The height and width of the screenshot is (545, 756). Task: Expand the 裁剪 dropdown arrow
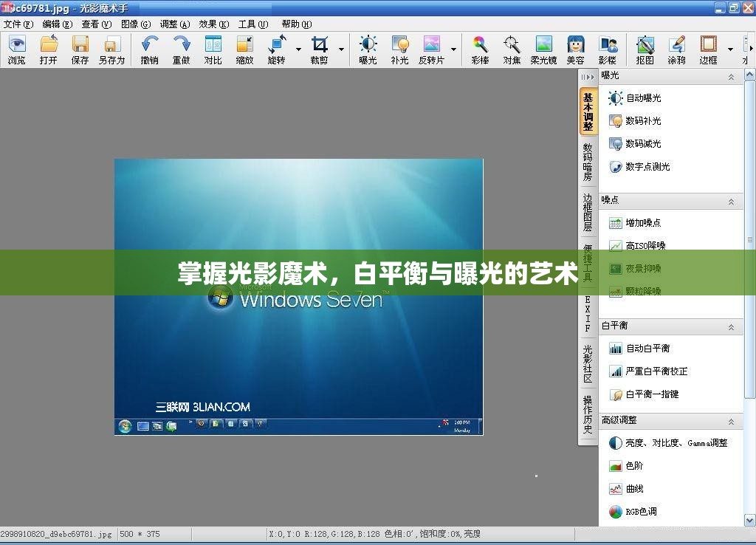(x=341, y=49)
